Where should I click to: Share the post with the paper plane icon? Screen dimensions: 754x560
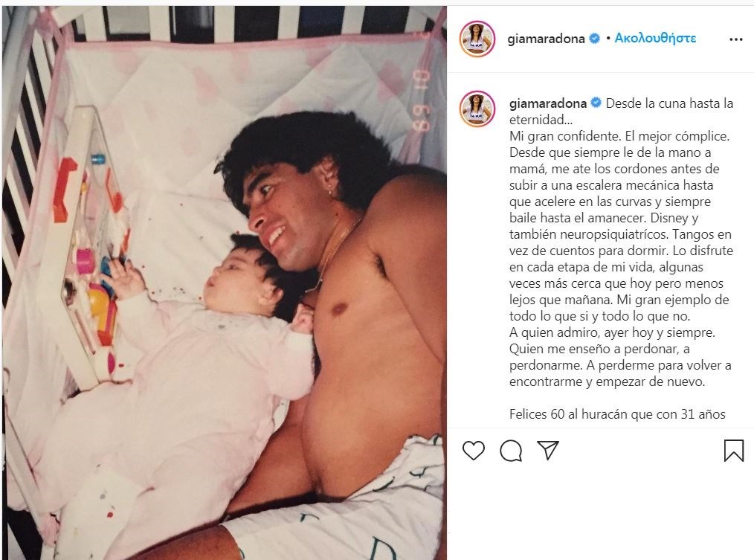pyautogui.click(x=548, y=451)
